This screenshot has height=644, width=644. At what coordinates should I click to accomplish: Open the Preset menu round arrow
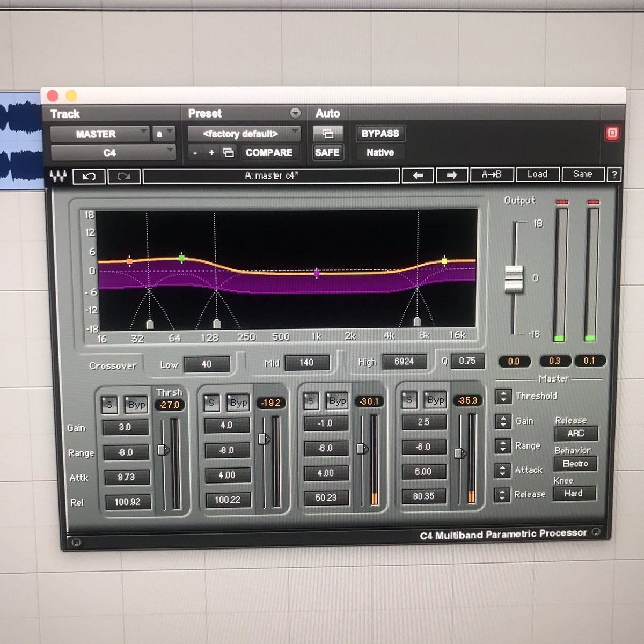[x=295, y=113]
